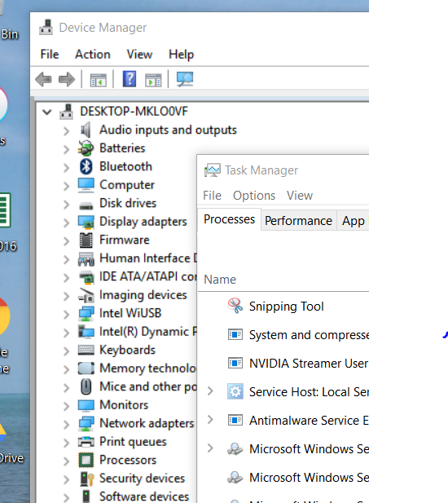
Task: Expand the Batteries category
Action: point(66,149)
